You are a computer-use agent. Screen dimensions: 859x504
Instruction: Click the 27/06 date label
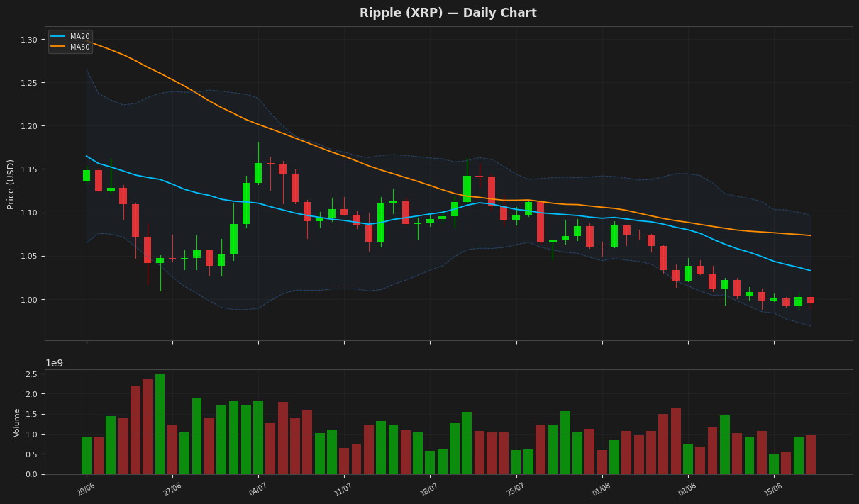171,489
